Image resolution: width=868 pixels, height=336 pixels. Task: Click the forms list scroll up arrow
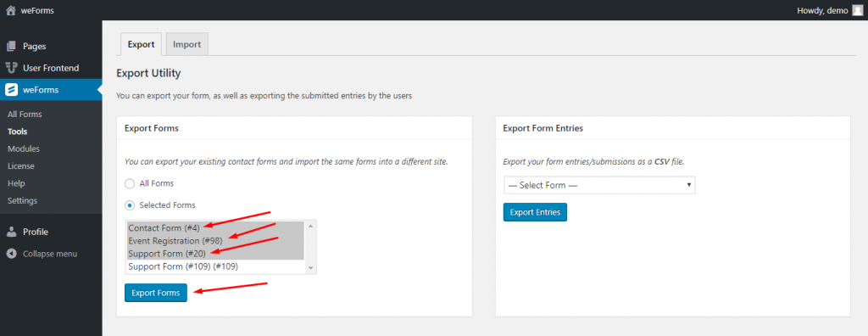[x=310, y=227]
